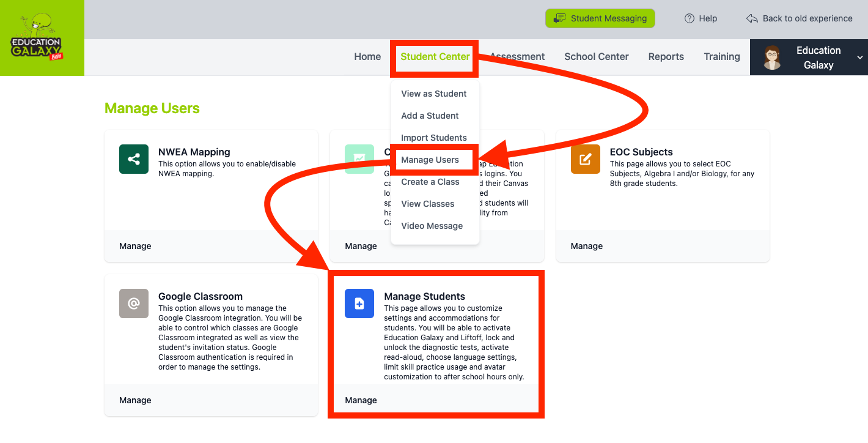The height and width of the screenshot is (443, 868).
Task: Click Manage under Google Classroom
Action: click(x=135, y=400)
